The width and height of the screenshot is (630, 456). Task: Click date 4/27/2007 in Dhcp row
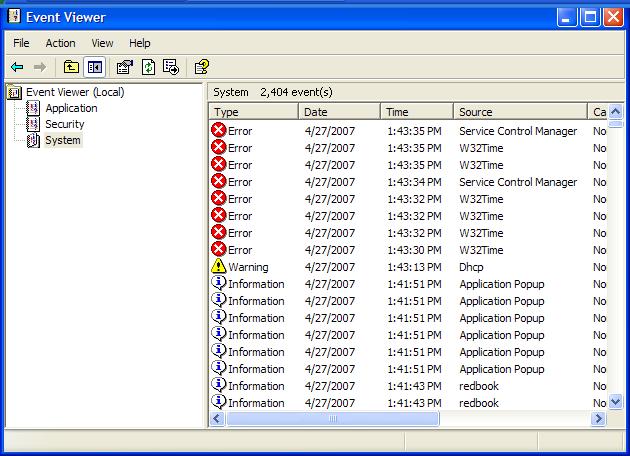pyautogui.click(x=330, y=267)
